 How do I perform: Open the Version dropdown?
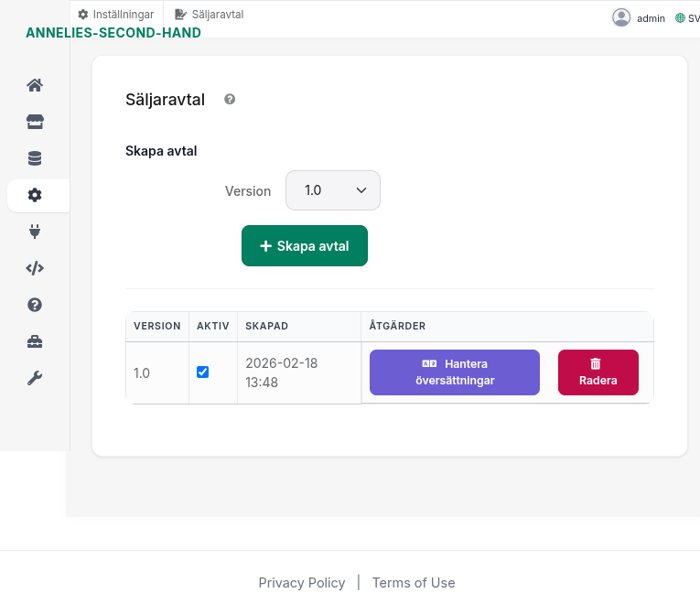click(333, 190)
